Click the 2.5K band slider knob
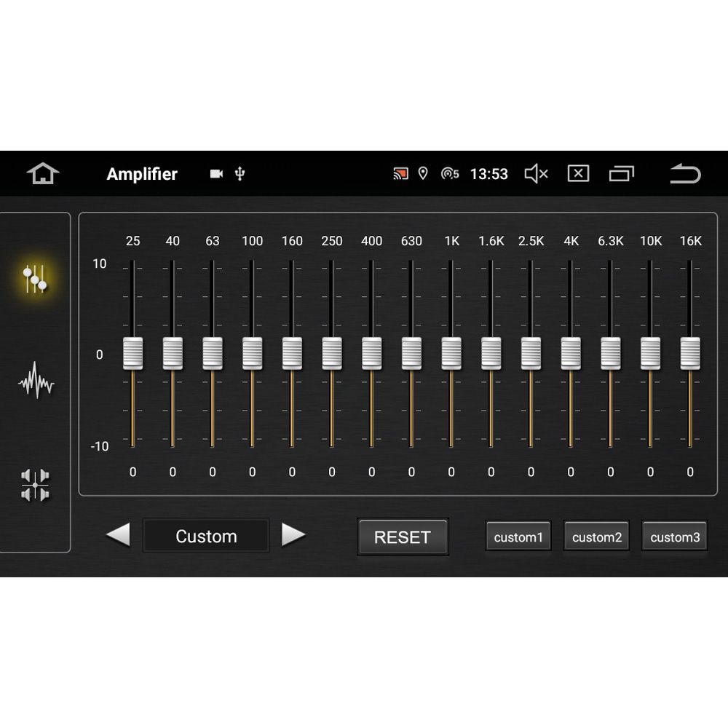The height and width of the screenshot is (728, 728). [x=531, y=354]
